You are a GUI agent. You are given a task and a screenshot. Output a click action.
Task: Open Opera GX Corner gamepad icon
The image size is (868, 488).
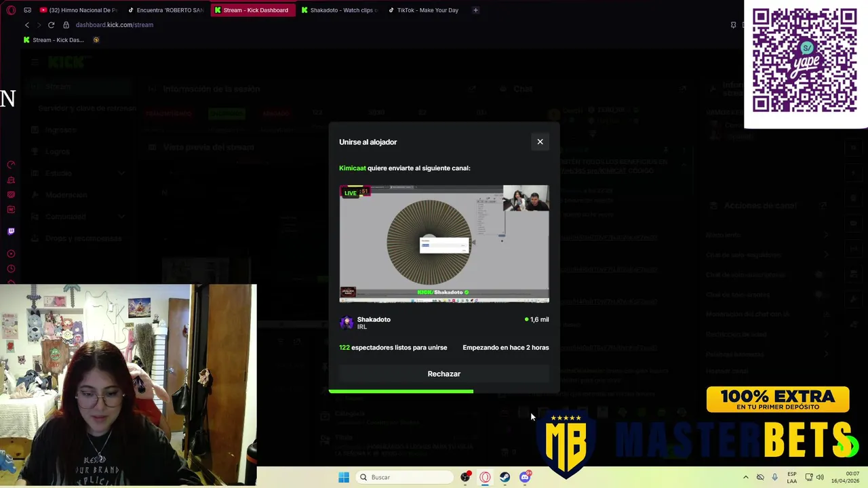(x=27, y=10)
